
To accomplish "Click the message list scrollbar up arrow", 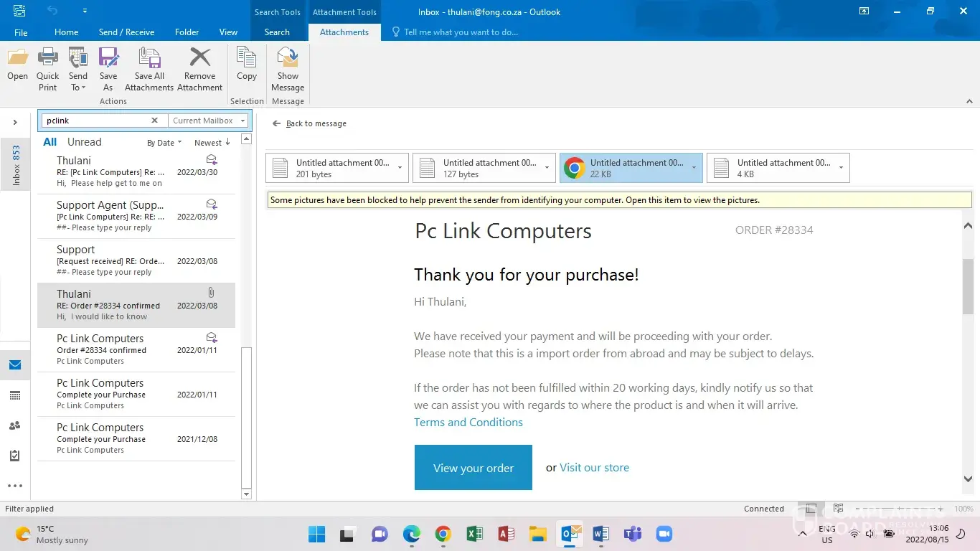I will 246,138.
